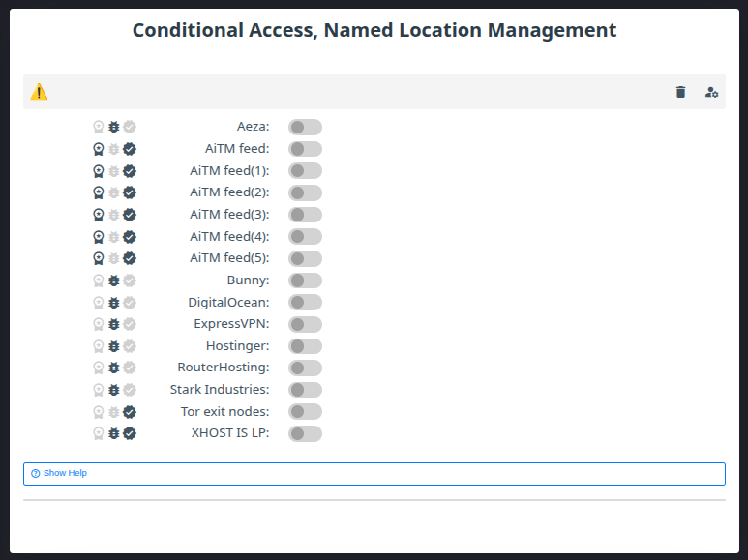
Task: Switch on the Hostinger toggle
Action: coord(305,346)
